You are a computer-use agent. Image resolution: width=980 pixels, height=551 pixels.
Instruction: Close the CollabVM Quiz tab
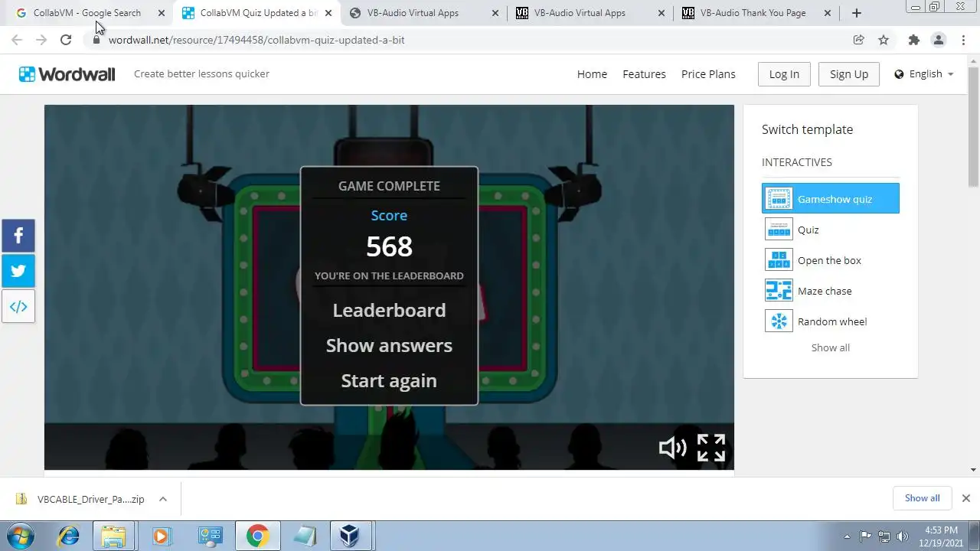click(x=328, y=13)
